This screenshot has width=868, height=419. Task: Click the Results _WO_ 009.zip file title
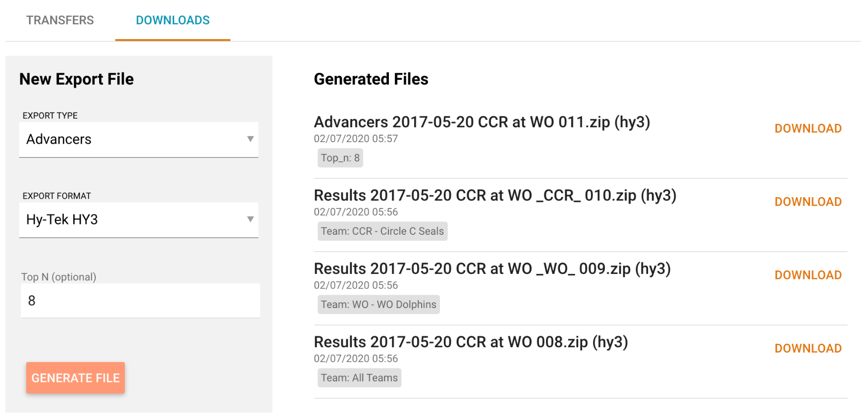tap(492, 268)
